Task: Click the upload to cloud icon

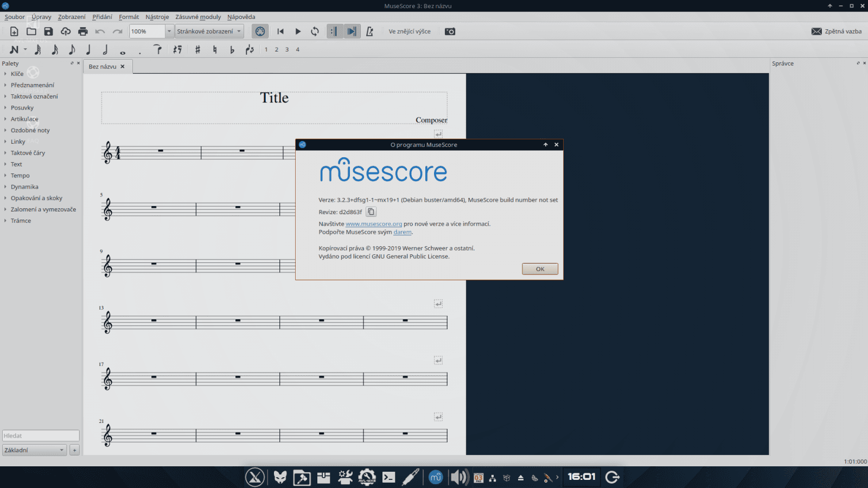Action: pyautogui.click(x=66, y=31)
